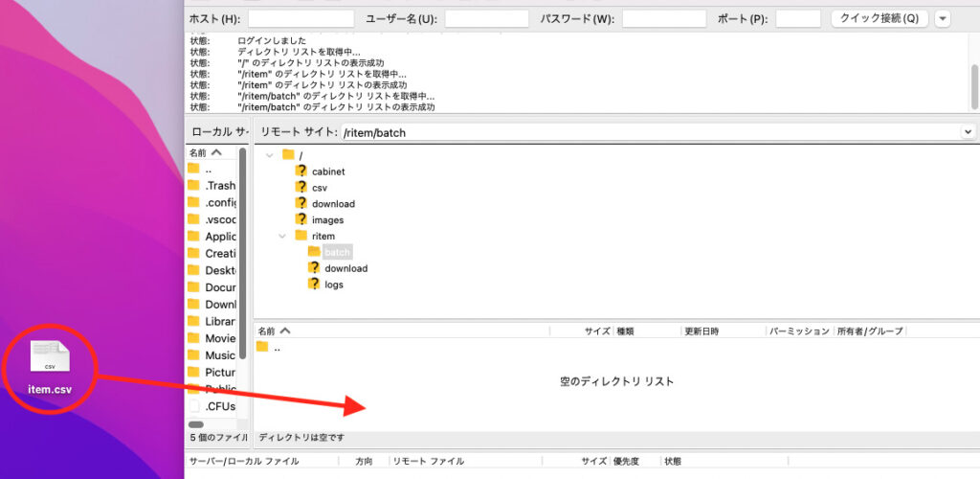Select the batch folder in remote tree
The width and height of the screenshot is (980, 479).
click(x=338, y=252)
